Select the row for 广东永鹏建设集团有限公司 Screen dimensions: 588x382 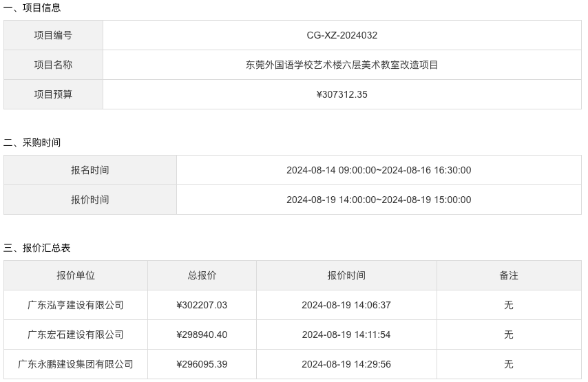(x=293, y=364)
